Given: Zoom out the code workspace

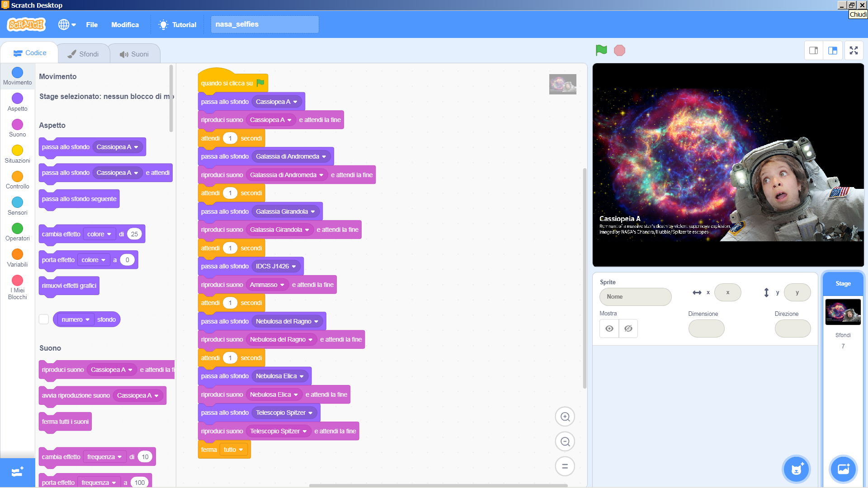Looking at the screenshot, I should click(x=565, y=441).
